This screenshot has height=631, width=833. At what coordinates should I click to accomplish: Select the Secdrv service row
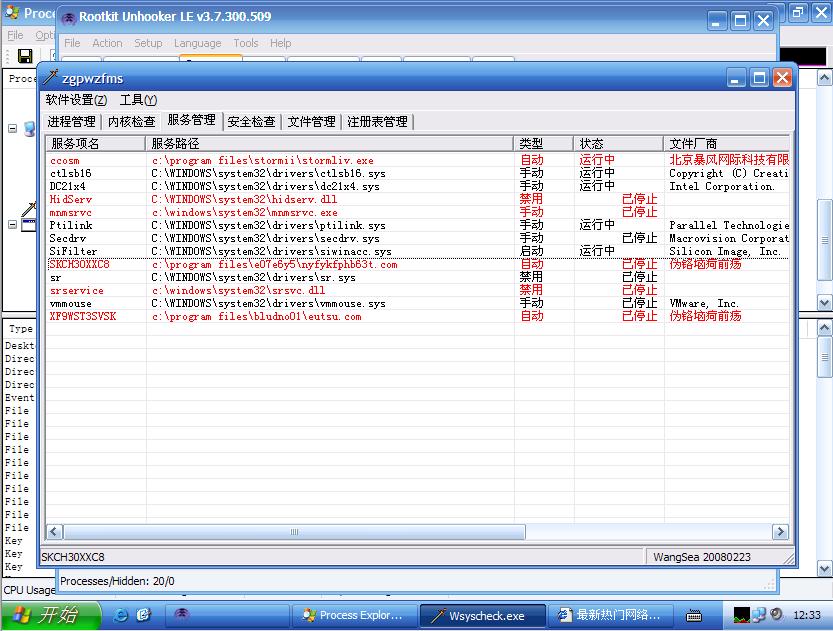418,238
